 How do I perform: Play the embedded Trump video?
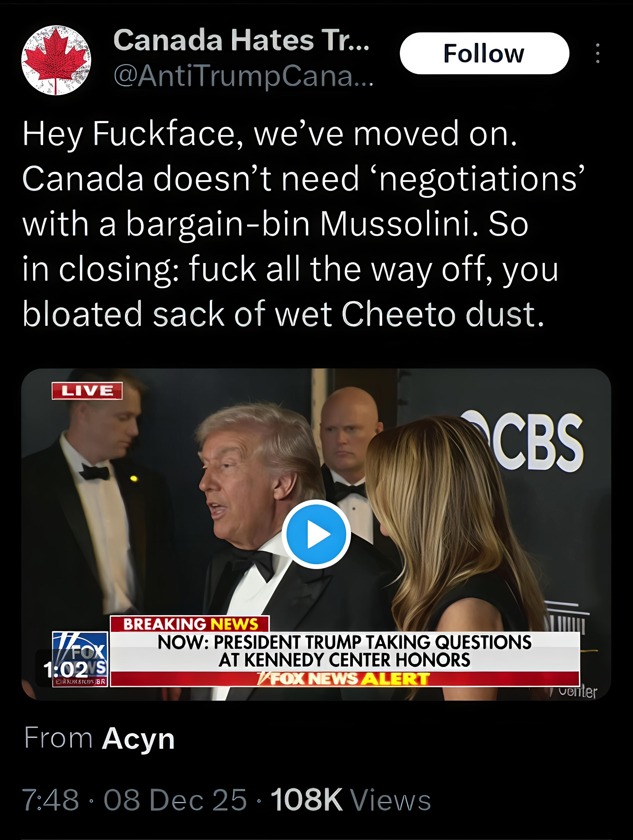tap(316, 534)
